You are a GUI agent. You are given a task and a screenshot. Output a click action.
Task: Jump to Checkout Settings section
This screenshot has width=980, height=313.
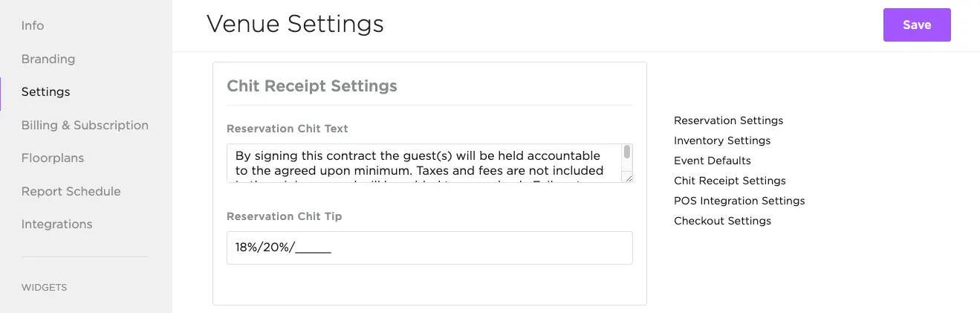722,221
